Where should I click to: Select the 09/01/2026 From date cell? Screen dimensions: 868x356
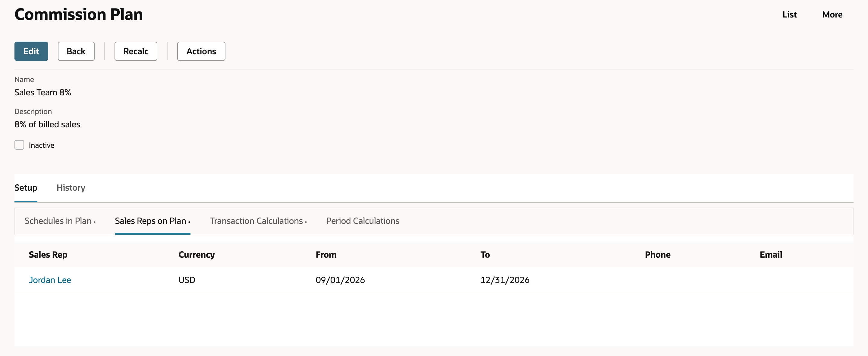(x=340, y=280)
